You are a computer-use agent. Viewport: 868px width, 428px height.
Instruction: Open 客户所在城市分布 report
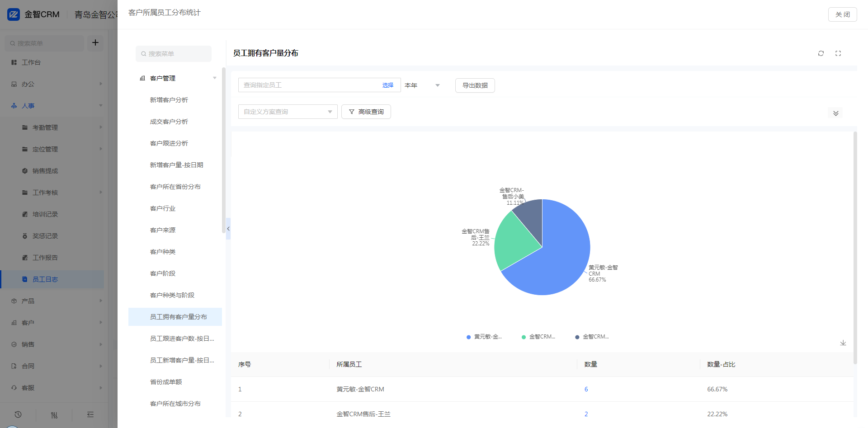point(175,404)
